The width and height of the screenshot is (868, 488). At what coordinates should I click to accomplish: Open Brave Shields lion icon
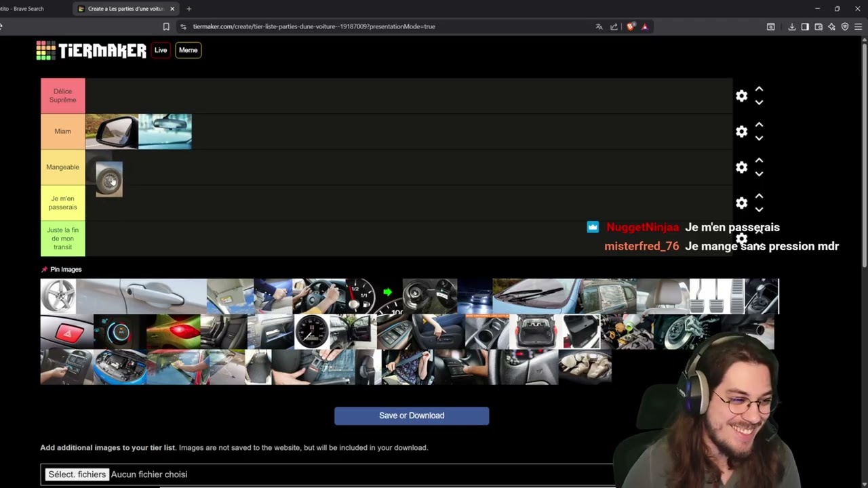pos(631,26)
